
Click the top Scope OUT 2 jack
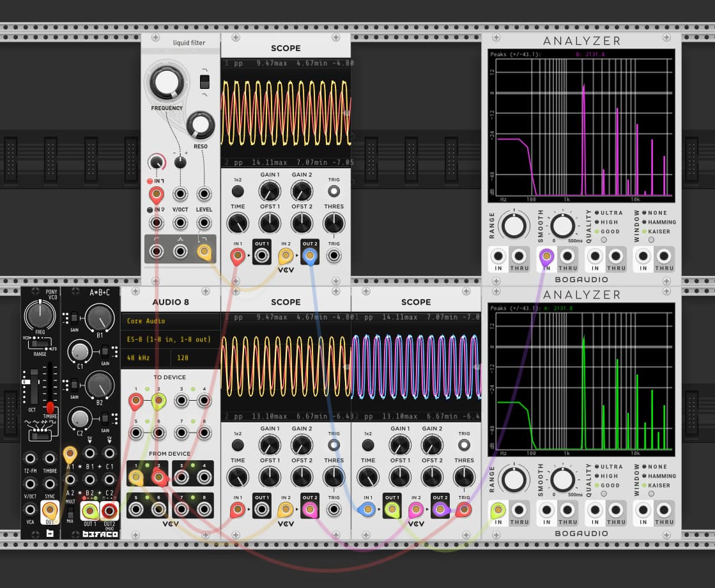point(310,256)
